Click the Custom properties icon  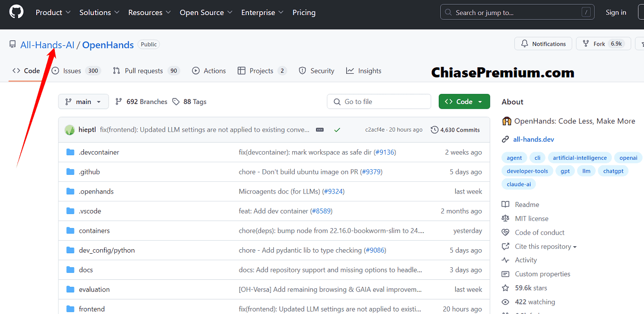click(506, 274)
